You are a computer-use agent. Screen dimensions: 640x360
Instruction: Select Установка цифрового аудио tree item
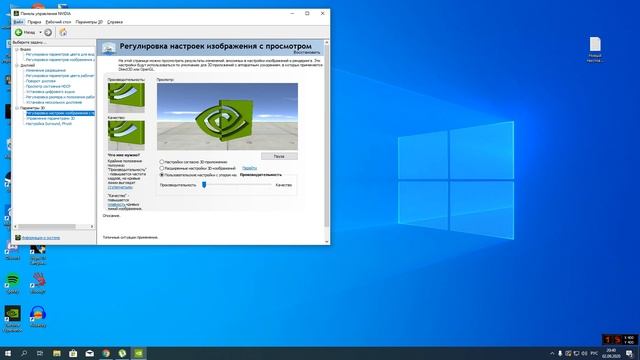click(50, 92)
